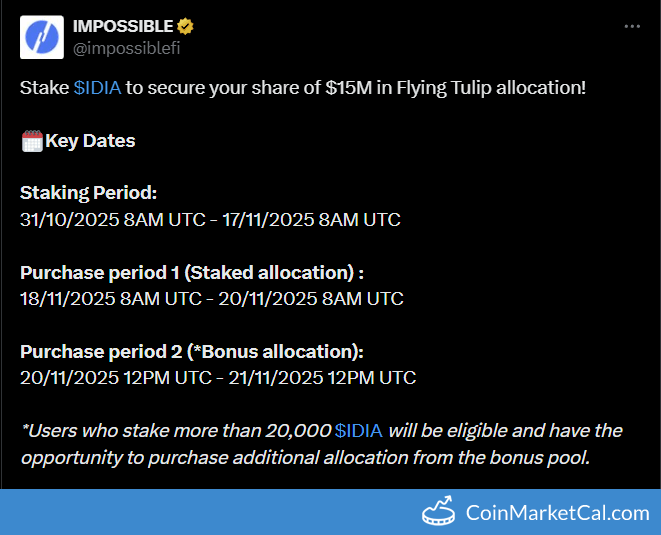The width and height of the screenshot is (661, 535).
Task: Click the word Stake starting the tweet
Action: click(44, 88)
